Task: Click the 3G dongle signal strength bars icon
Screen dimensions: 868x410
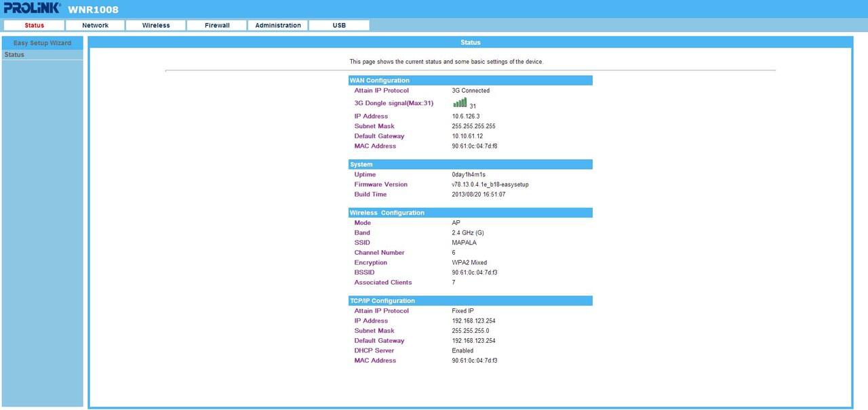Action: click(x=460, y=103)
